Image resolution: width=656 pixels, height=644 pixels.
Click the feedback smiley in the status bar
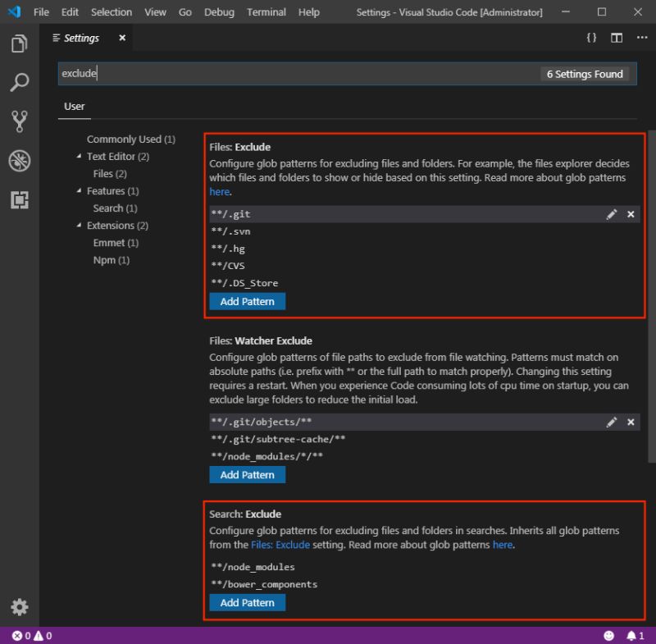coord(608,635)
